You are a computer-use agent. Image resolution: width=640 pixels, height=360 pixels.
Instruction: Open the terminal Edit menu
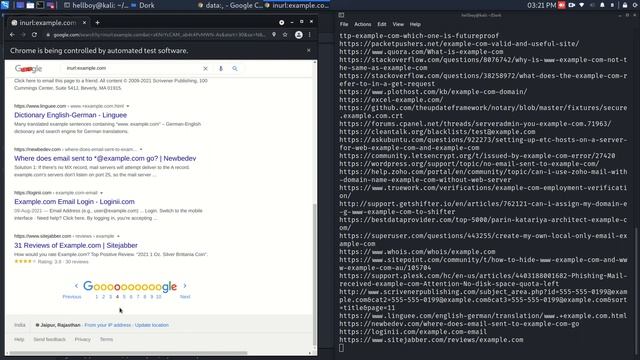click(382, 24)
